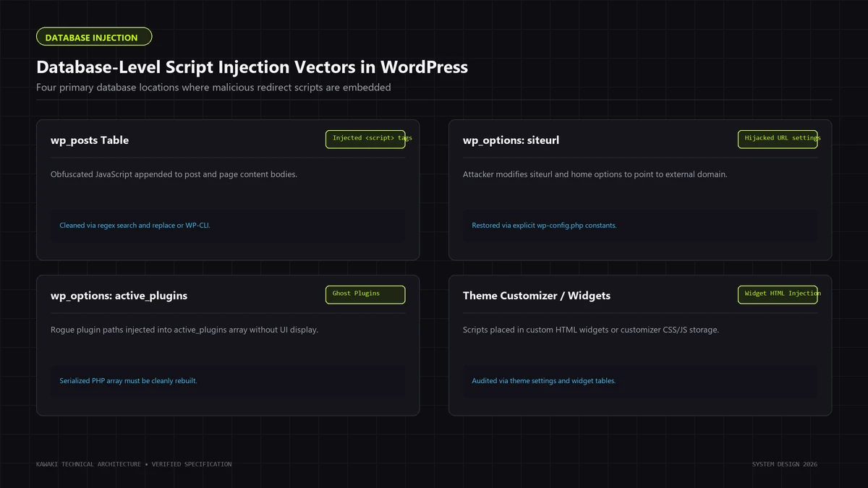Click note 'Restored via explicit wp-config.php constants'
Screen dimensions: 868x488
click(x=544, y=226)
